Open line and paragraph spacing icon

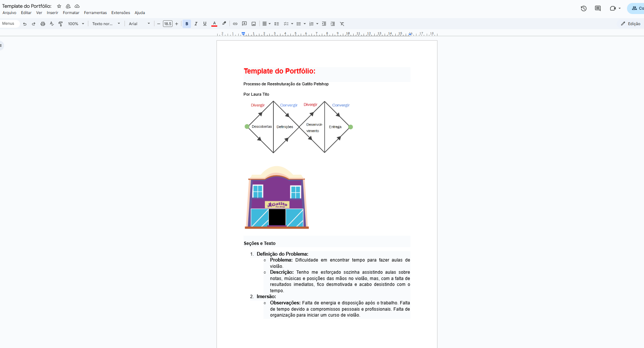point(276,24)
